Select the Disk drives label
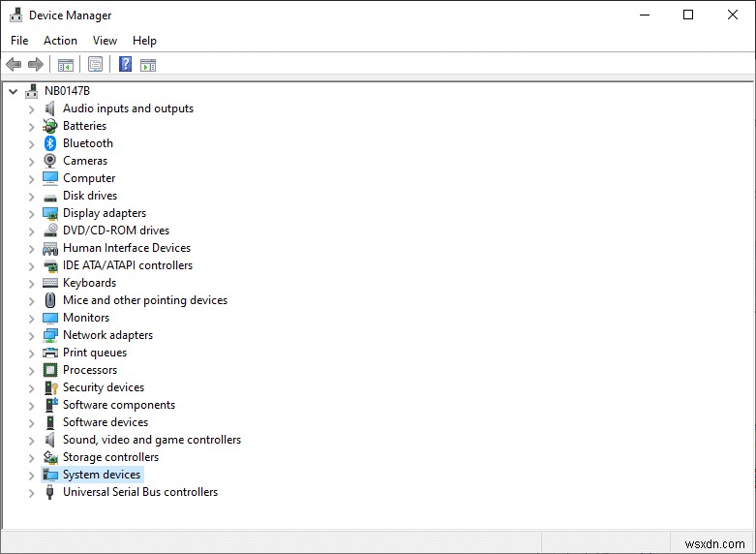 pos(90,196)
